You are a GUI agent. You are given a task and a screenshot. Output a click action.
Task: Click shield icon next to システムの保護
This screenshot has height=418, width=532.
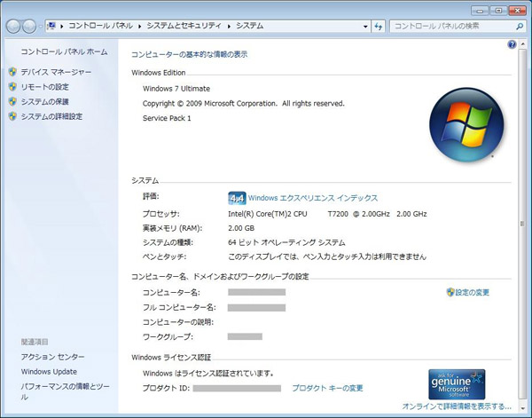(12, 101)
